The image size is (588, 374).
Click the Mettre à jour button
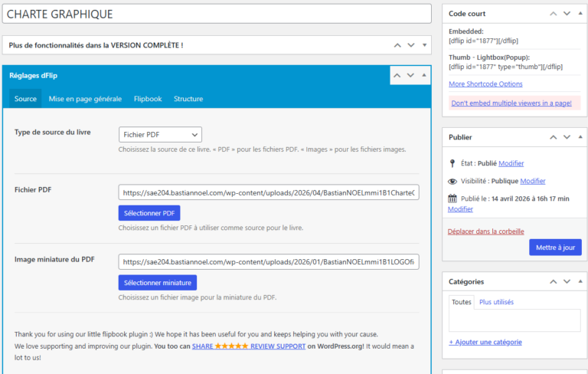point(555,248)
